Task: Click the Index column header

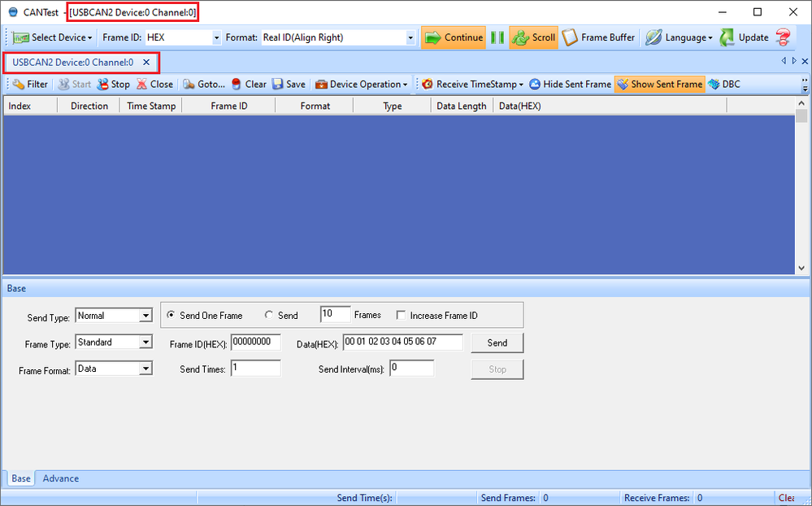Action: [x=30, y=106]
